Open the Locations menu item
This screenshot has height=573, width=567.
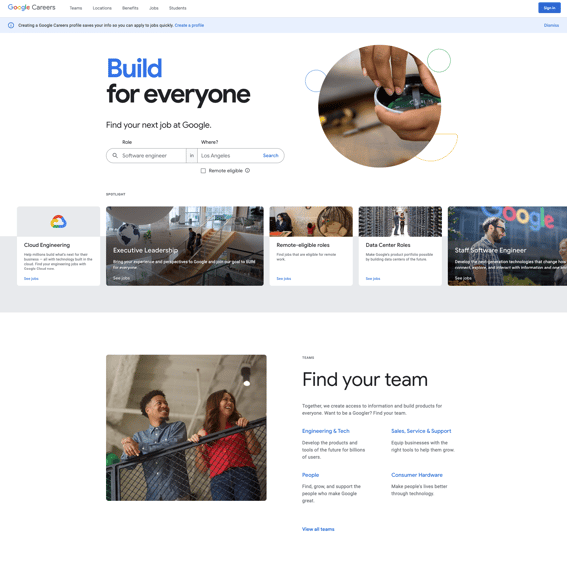pyautogui.click(x=102, y=8)
